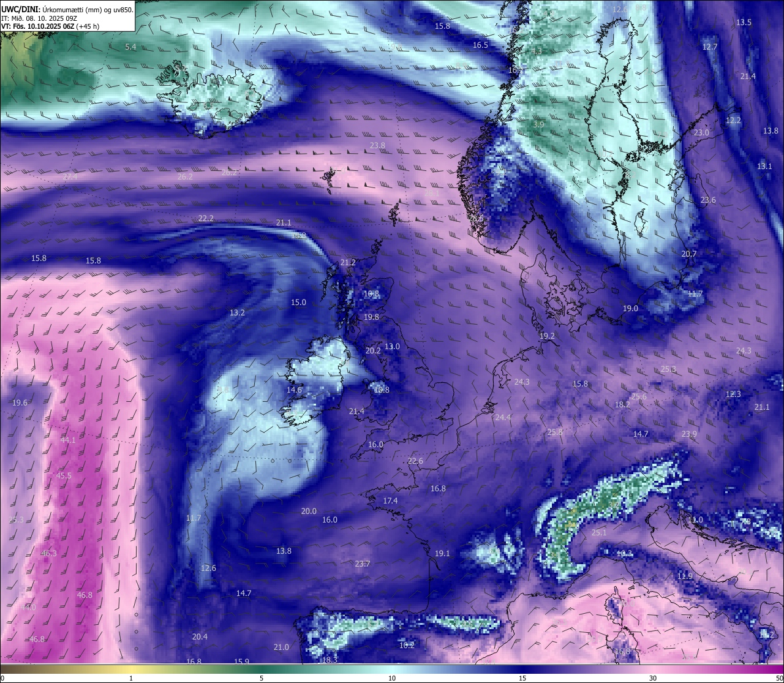Click the 12.3 value label
Viewport: 784px width, 683px height.
tap(733, 394)
